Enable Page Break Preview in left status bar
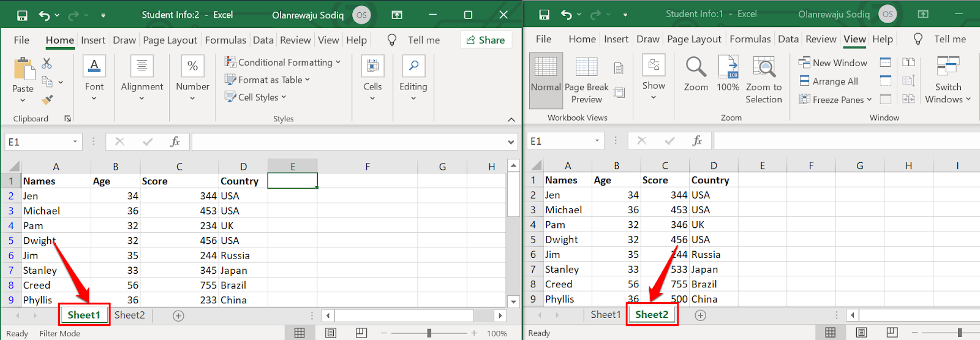This screenshot has height=340, width=980. click(361, 333)
